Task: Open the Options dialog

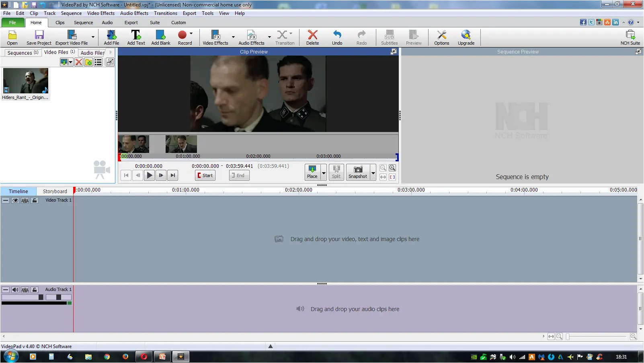Action: (442, 37)
